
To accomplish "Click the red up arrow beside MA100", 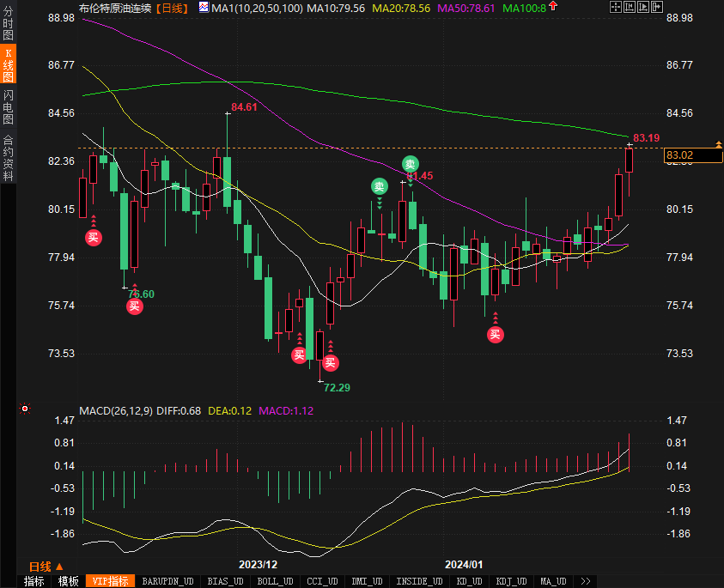I will pos(552,7).
